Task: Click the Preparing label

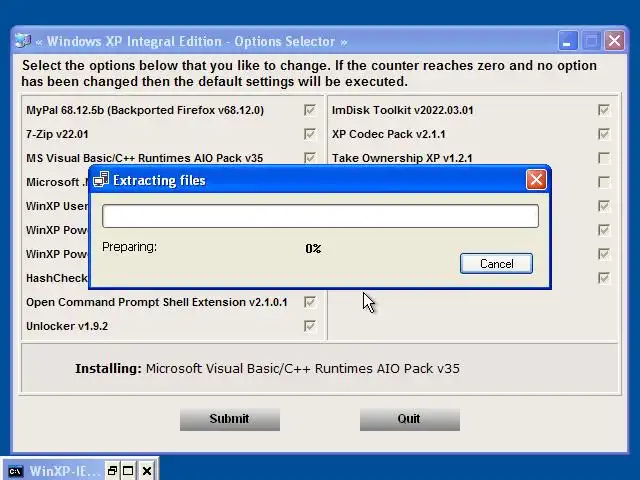Action: pos(129,247)
